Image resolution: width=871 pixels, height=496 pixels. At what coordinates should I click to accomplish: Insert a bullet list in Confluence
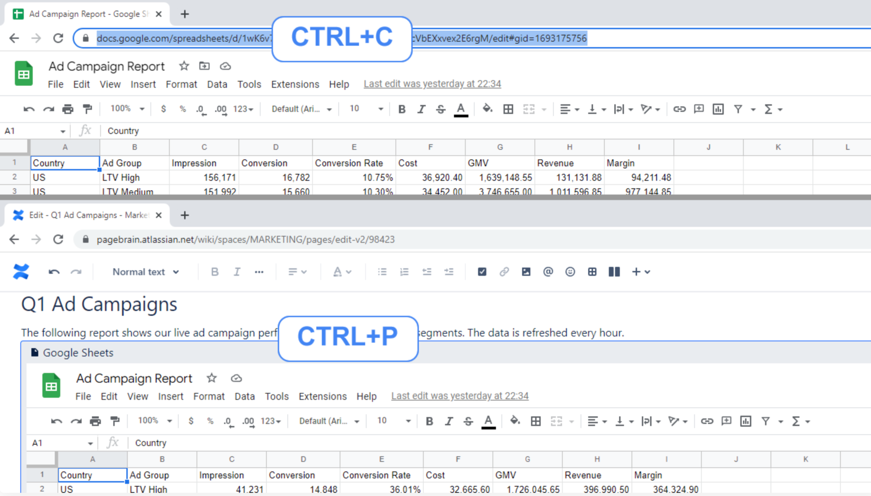[382, 272]
